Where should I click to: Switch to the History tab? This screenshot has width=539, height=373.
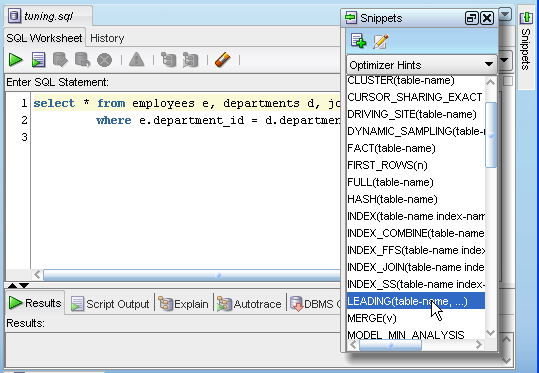coord(107,38)
